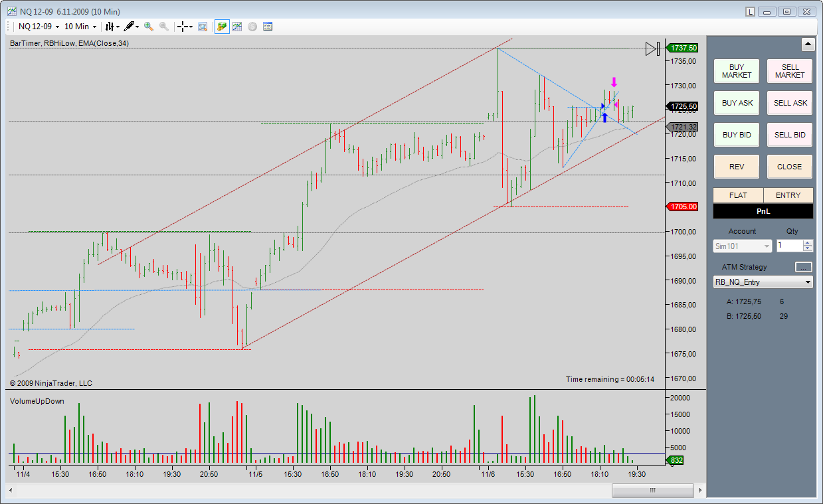Click the SELL MARKET button
823x504 pixels.
point(790,71)
